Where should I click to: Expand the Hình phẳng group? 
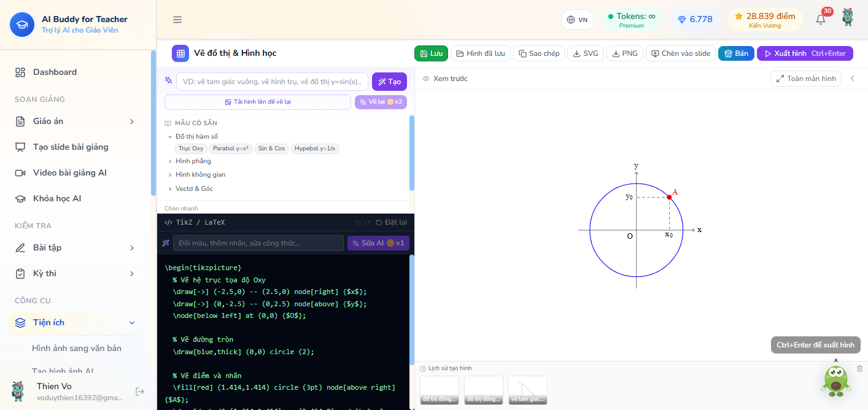(189, 161)
